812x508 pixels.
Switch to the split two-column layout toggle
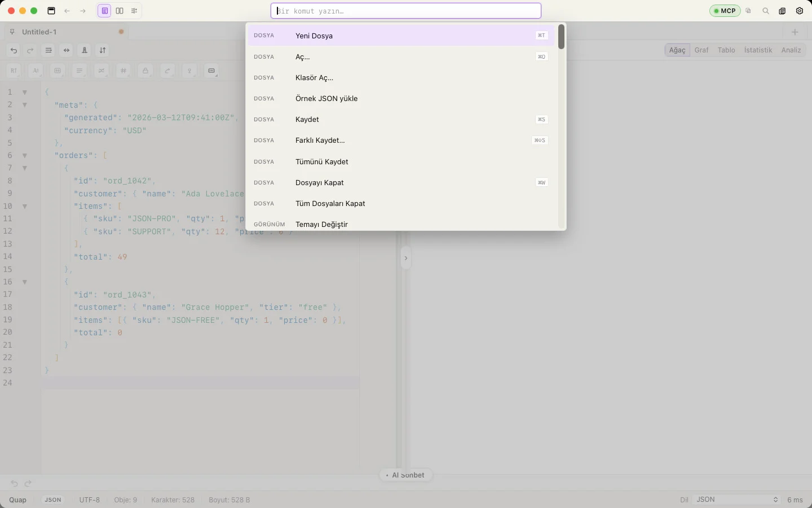pyautogui.click(x=120, y=11)
